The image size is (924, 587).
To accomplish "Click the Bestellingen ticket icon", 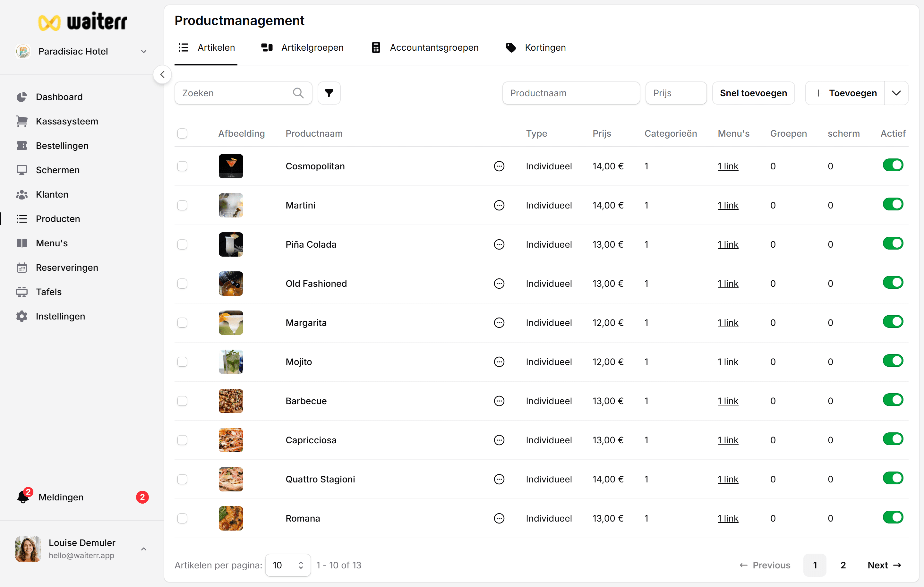I will click(x=22, y=145).
